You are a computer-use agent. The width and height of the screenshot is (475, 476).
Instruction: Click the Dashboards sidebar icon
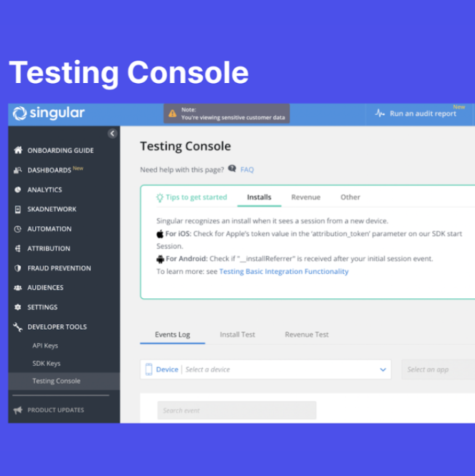click(18, 170)
